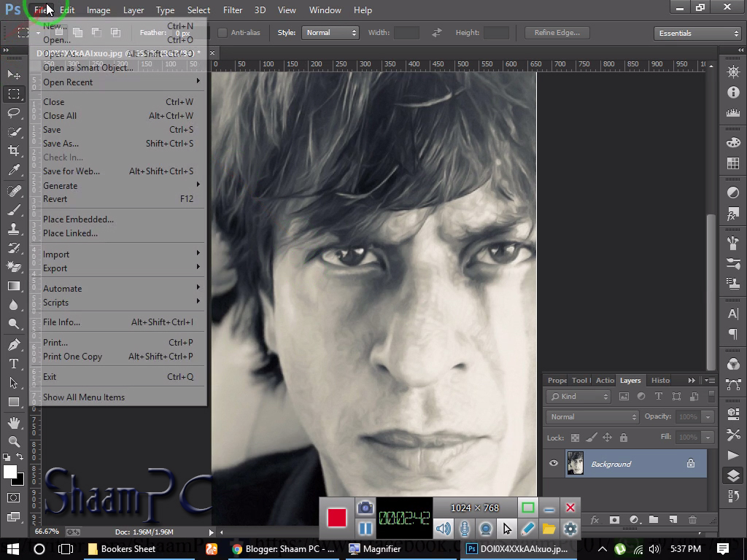Image resolution: width=747 pixels, height=560 pixels.
Task: Choose Save for Web menu item
Action: (x=117, y=171)
